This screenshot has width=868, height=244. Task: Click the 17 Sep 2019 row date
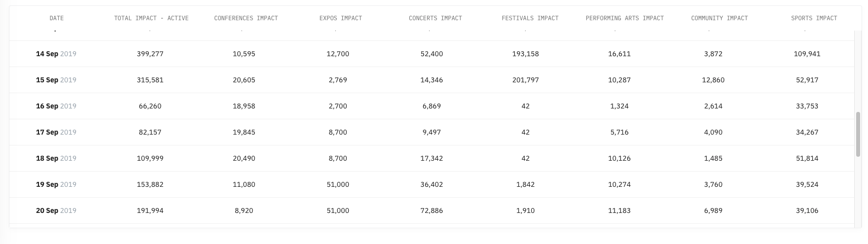(x=56, y=132)
